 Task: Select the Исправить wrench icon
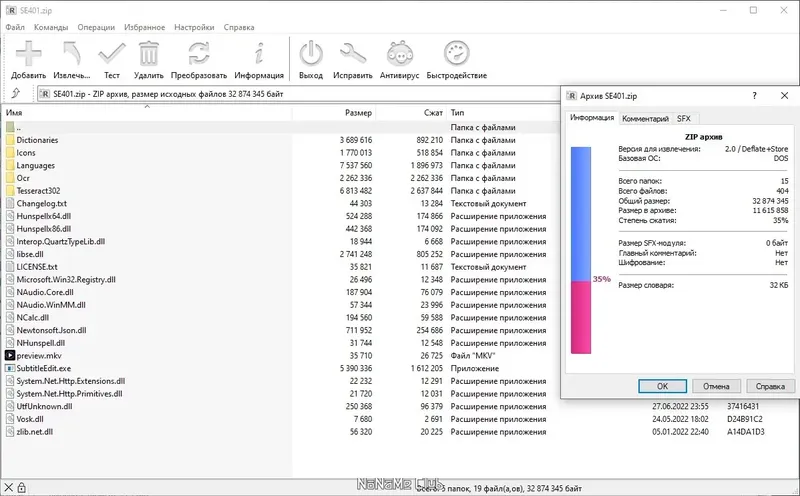click(353, 54)
